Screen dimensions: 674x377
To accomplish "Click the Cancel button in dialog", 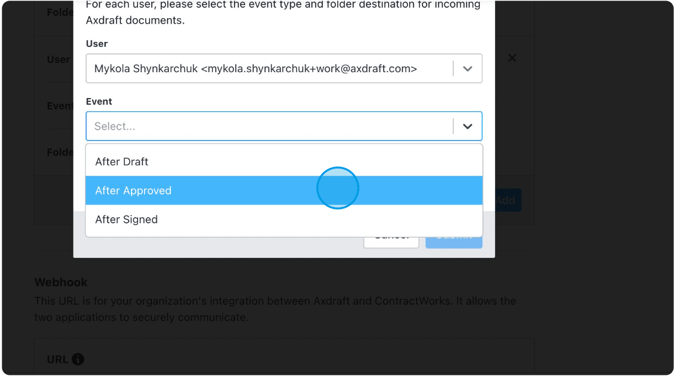I will [391, 241].
